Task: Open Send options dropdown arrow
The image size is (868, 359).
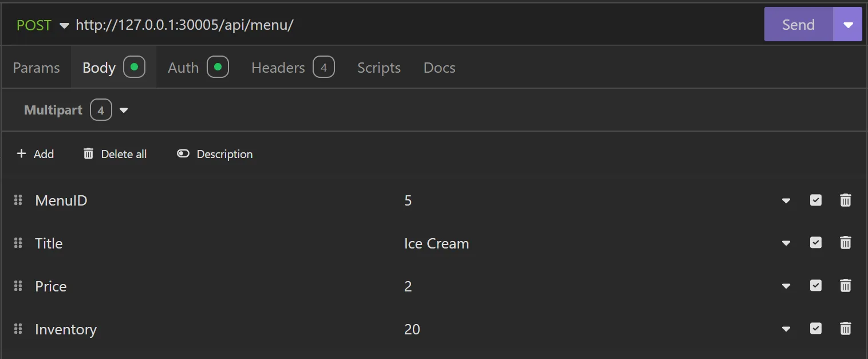Action: click(848, 25)
